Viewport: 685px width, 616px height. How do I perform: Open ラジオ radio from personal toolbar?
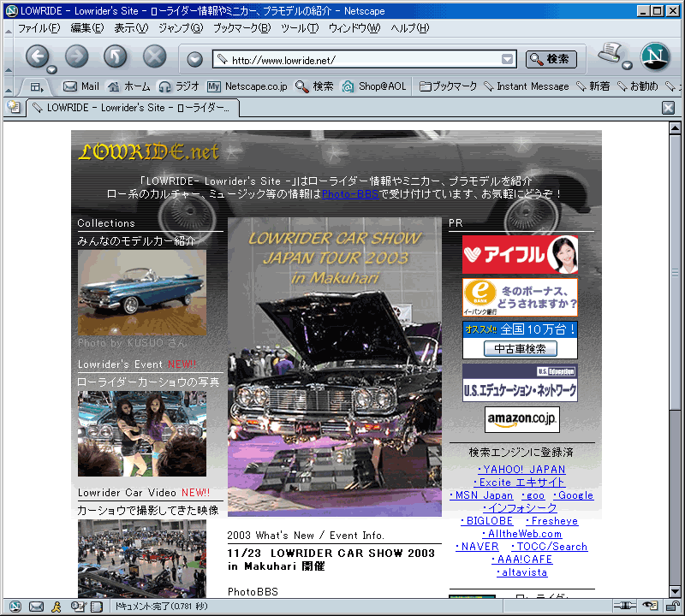(179, 86)
